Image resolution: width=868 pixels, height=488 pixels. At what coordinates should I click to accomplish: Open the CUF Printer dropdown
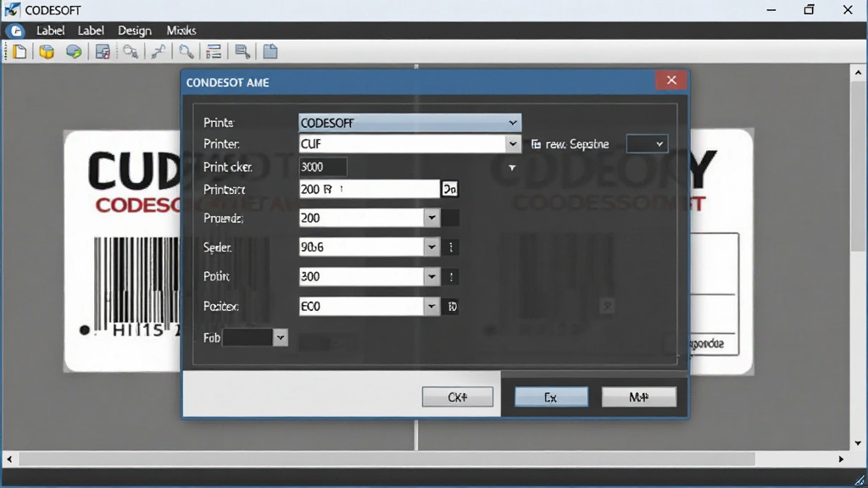pos(409,144)
